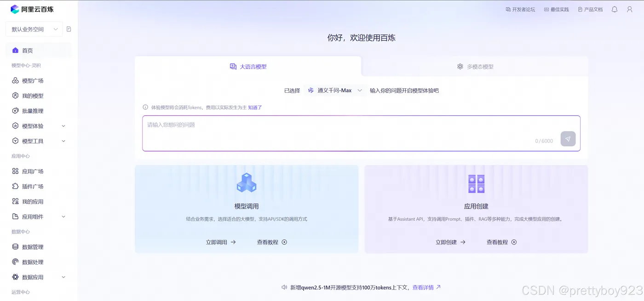This screenshot has width=644, height=301.
Task: Click the 模型中心-灵积 section label
Action: 26,66
